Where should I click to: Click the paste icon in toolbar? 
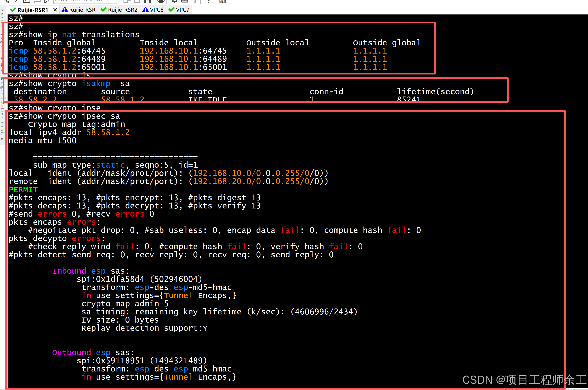(137, 1)
